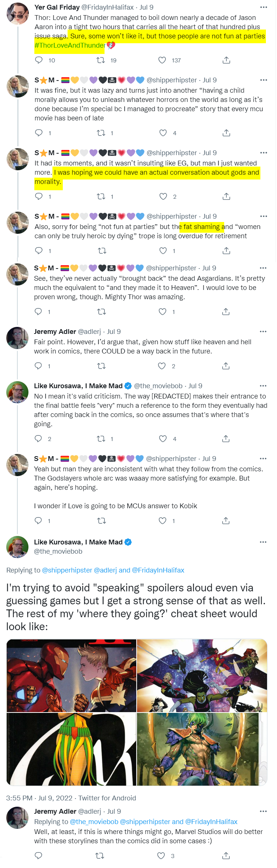Open more options on Yer Gal Friday's tweet
This screenshot has height=868, width=277.
pyautogui.click(x=263, y=7)
